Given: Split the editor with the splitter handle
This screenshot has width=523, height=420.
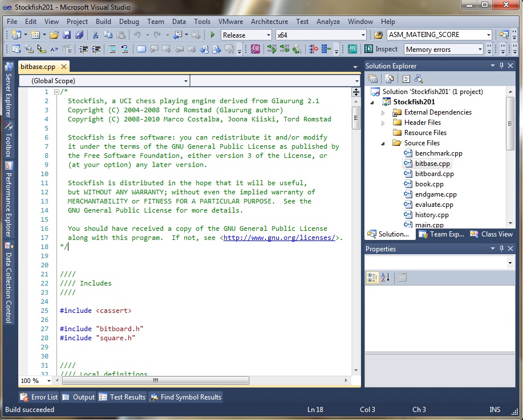Looking at the screenshot, I should (356, 92).
